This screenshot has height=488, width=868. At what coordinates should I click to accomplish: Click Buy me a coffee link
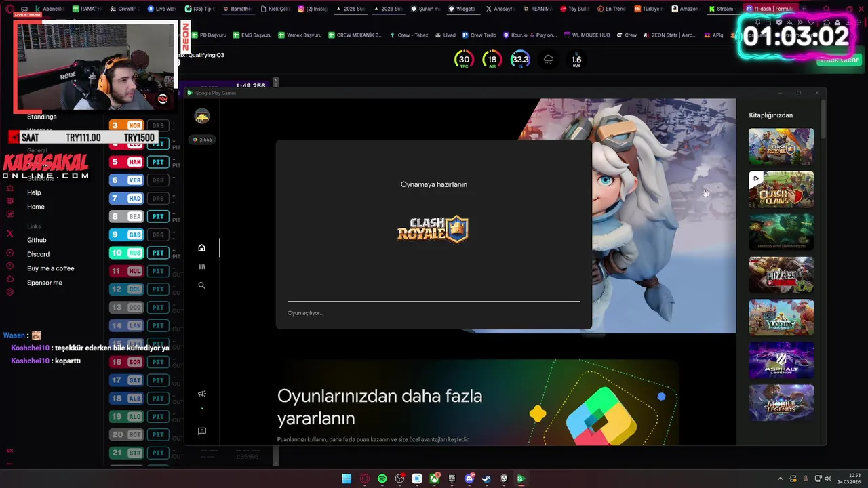pyautogui.click(x=51, y=268)
